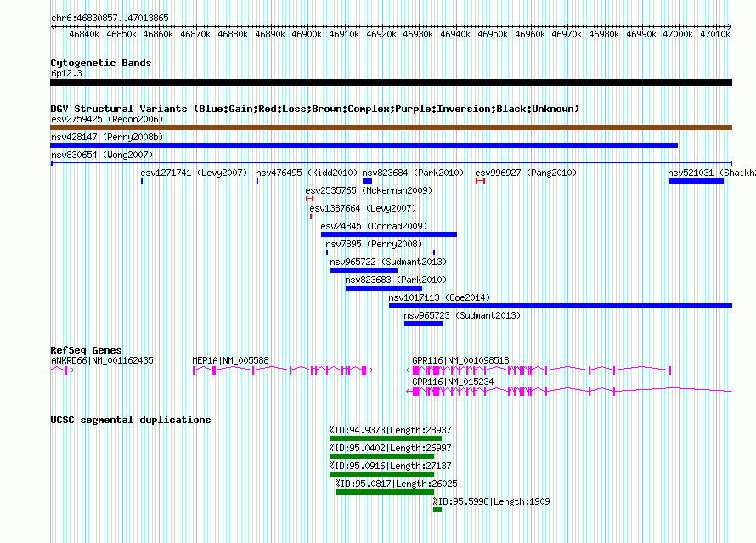The height and width of the screenshot is (543, 756).
Task: Click the %ID:94.9373|Length:28937 label
Action: click(x=391, y=431)
